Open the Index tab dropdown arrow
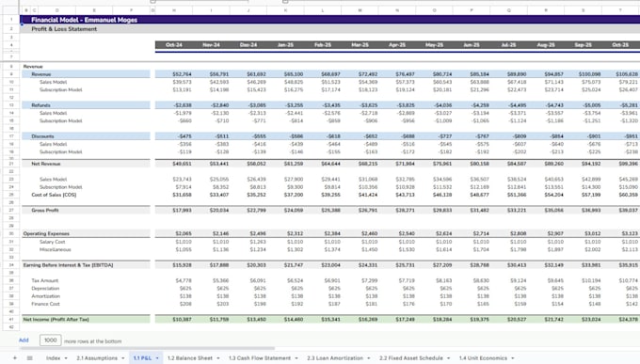The image size is (640, 364). tap(66, 358)
